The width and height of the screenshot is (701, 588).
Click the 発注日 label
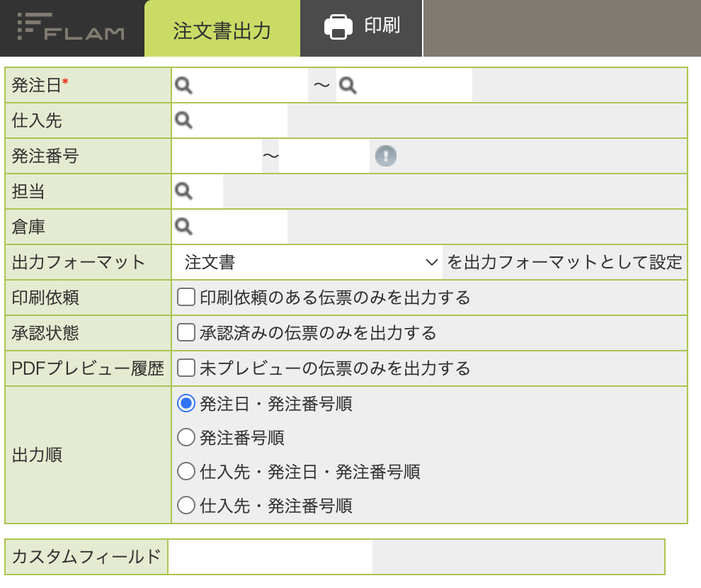tap(37, 85)
